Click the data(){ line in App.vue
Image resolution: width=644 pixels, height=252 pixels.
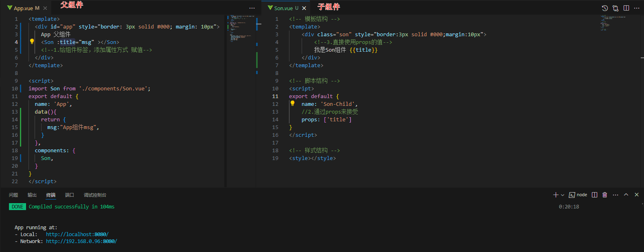46,112
